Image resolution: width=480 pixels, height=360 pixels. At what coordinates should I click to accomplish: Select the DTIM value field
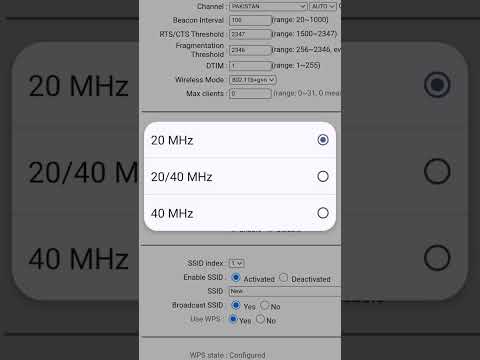[250, 66]
